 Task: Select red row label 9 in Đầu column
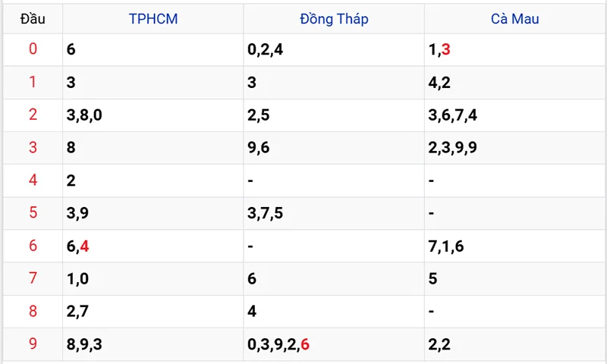point(33,344)
